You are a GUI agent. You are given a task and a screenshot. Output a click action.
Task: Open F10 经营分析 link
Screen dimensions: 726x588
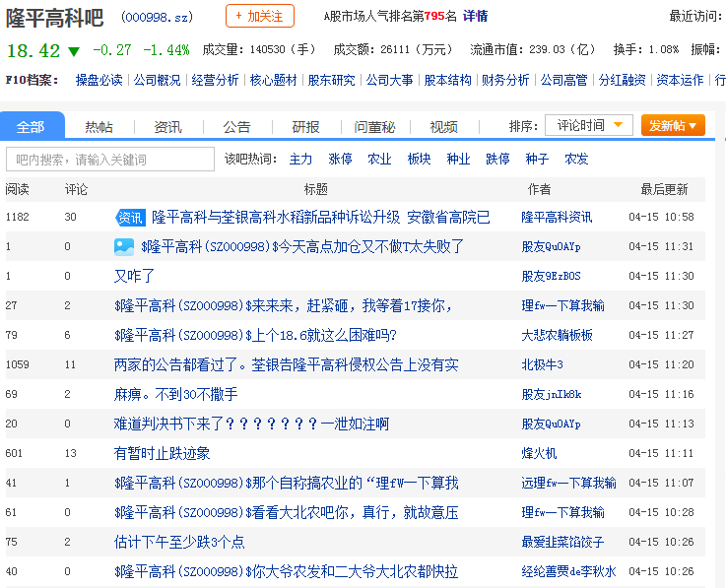pyautogui.click(x=215, y=80)
